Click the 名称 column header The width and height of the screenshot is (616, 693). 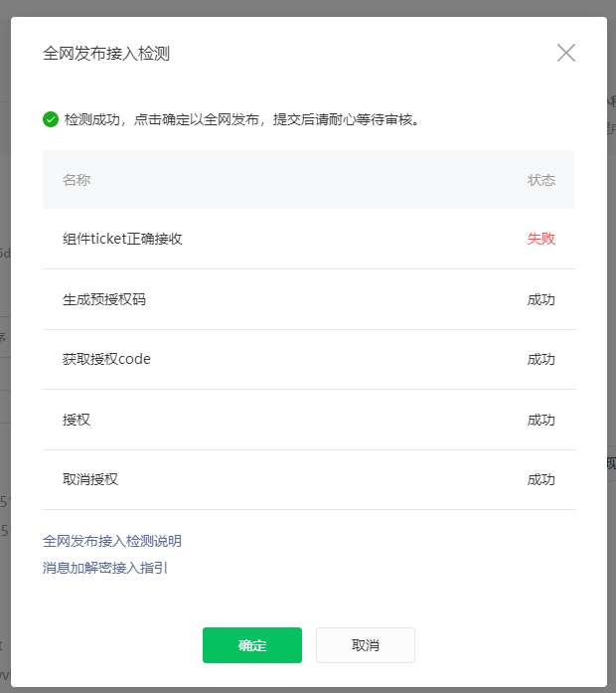77,180
